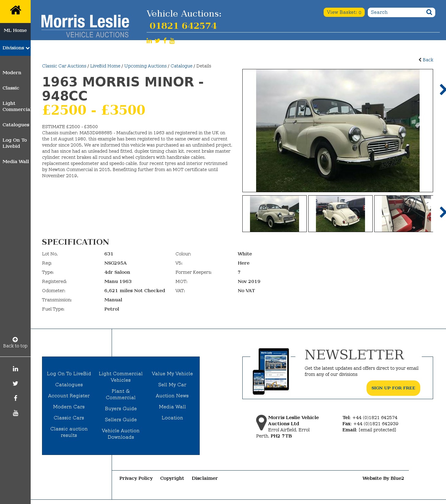446x504 pixels.
Task: Open Classic auction results link
Action: (x=69, y=432)
